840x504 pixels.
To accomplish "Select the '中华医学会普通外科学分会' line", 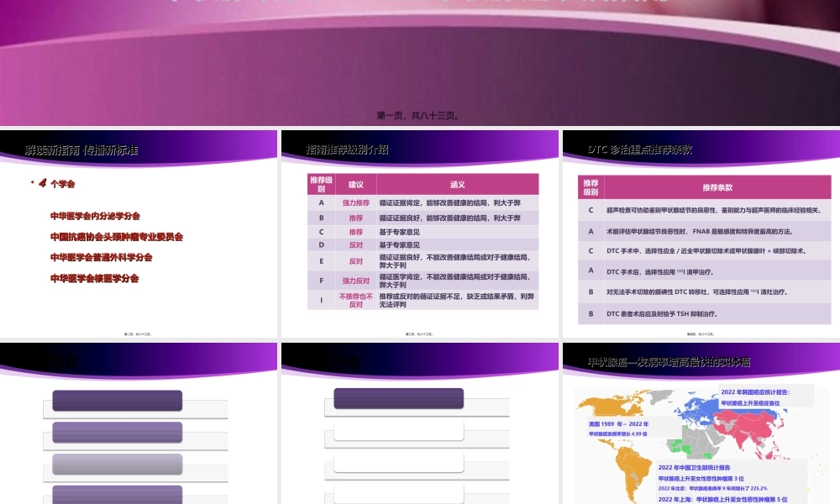I will click(x=101, y=258).
